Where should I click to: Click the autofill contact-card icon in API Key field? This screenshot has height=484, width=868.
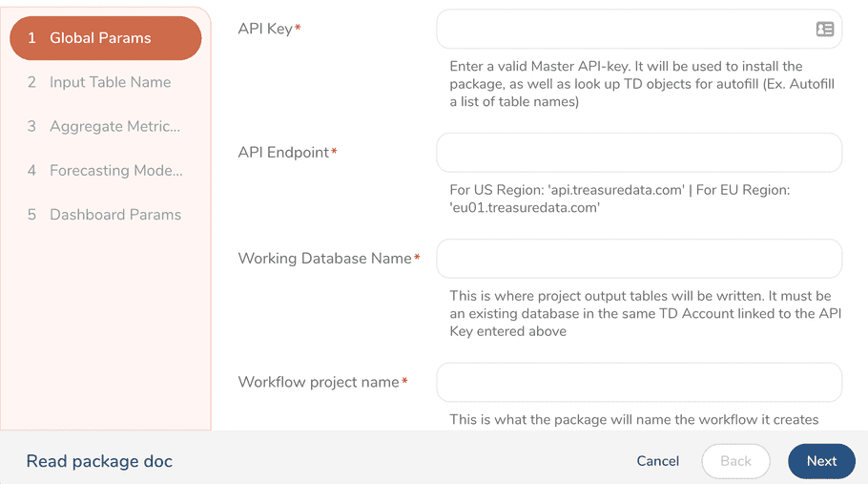(825, 29)
